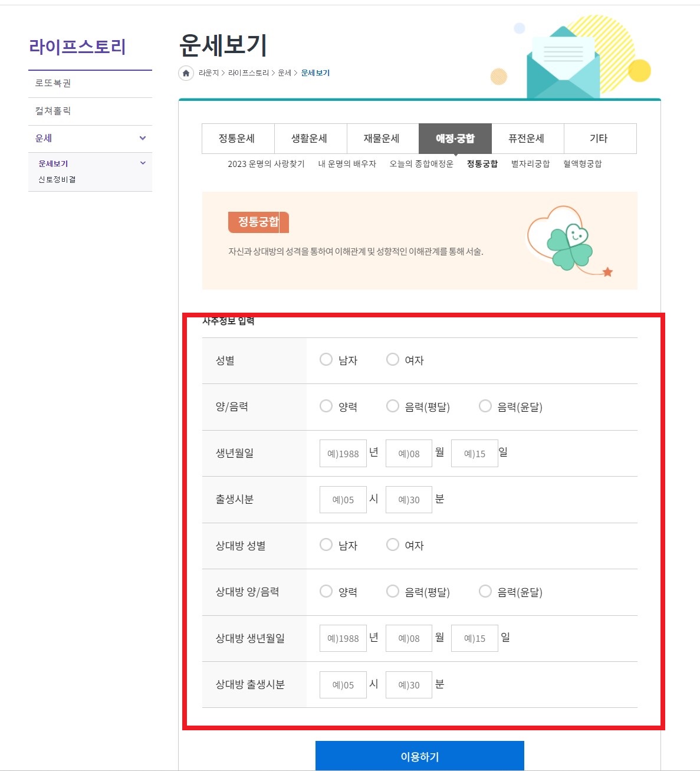The width and height of the screenshot is (700, 771).
Task: Select 남자 for 성별
Action: [x=326, y=359]
